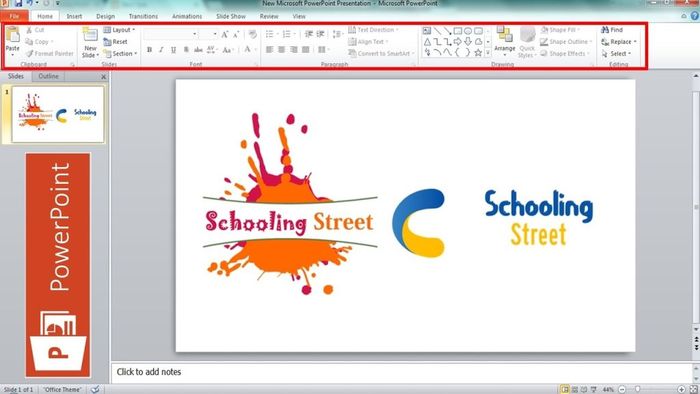Viewport: 700px width, 394px height.
Task: Toggle Underline formatting
Action: [173, 50]
